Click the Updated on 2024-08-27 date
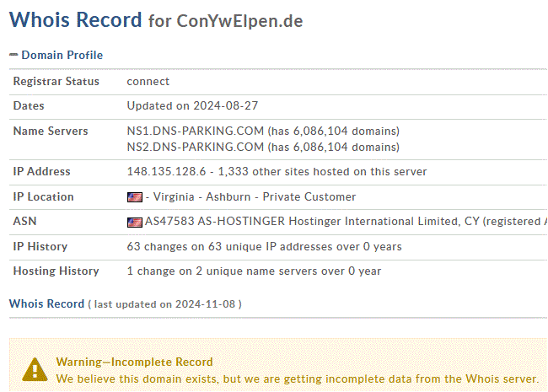Screen dimensions: 548x392 (x=192, y=106)
